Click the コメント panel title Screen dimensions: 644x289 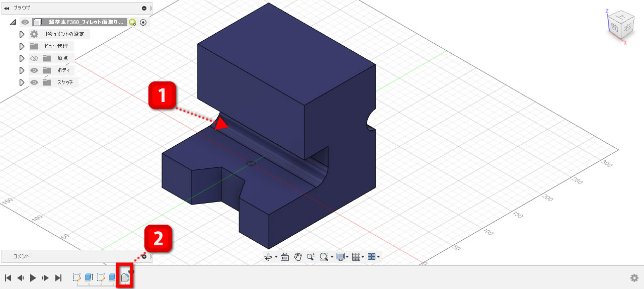tap(21, 256)
